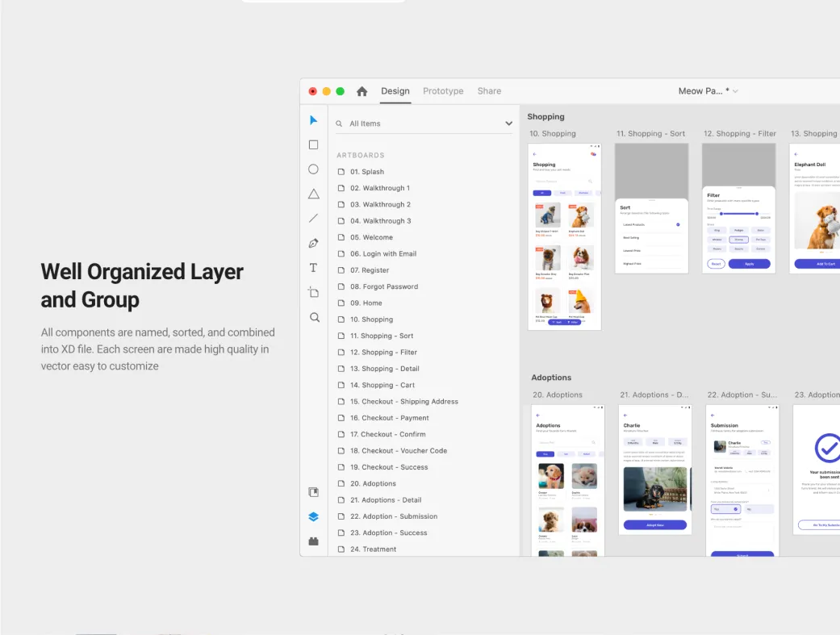Click the 20. Adoptions artboard thumbnail
The width and height of the screenshot is (840, 635).
(568, 480)
